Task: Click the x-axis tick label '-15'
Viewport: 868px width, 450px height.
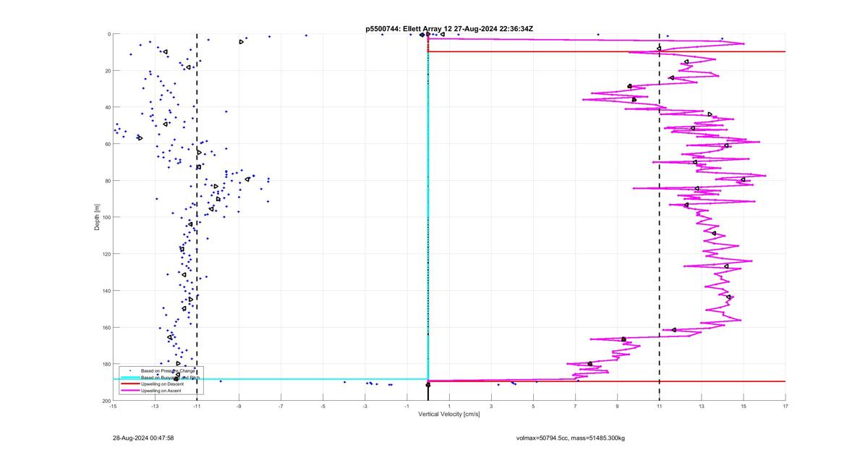Action: click(x=113, y=406)
